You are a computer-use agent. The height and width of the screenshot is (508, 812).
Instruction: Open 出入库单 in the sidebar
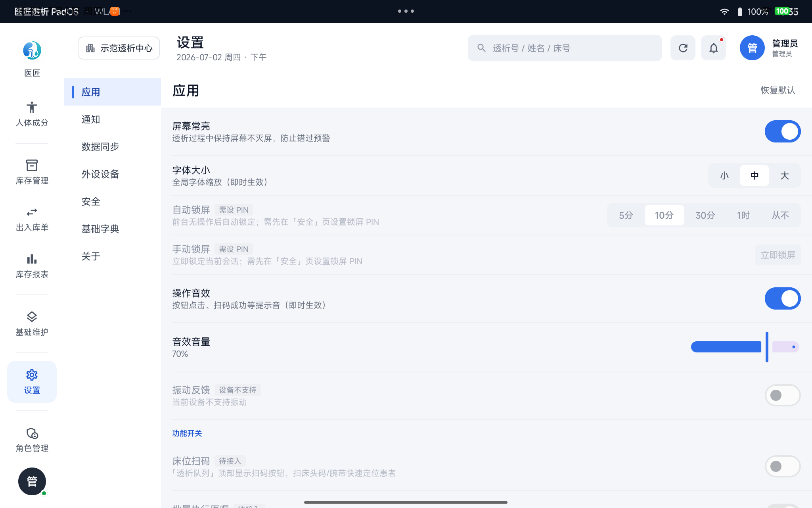click(32, 219)
